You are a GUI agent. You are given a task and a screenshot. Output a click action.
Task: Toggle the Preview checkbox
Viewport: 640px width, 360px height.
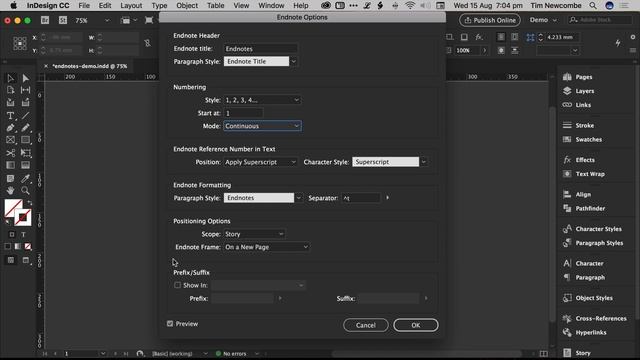[x=170, y=324]
